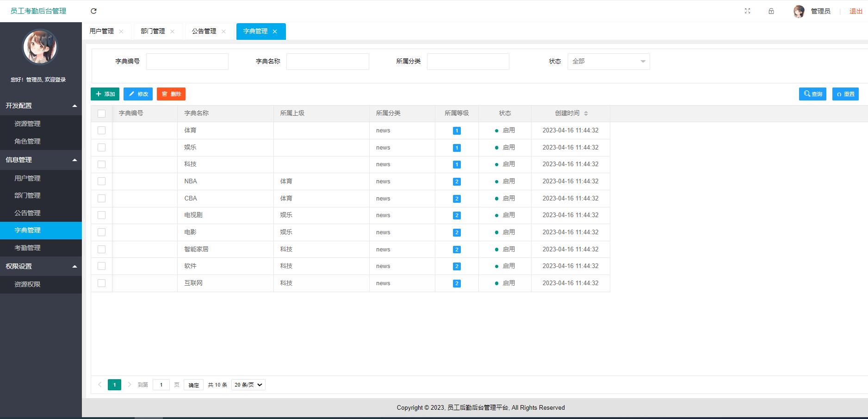
Task: Go to next page arrow
Action: coord(130,385)
